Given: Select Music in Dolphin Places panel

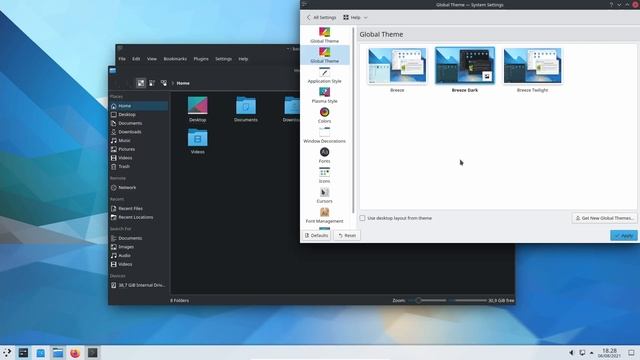Looking at the screenshot, I should tap(139, 140).
